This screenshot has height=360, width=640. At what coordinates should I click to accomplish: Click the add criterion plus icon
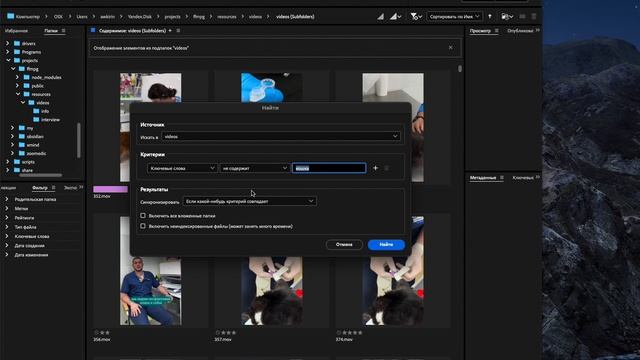(375, 168)
